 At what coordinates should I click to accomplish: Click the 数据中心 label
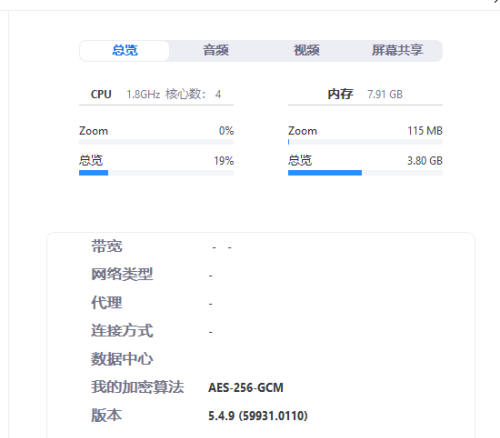122,359
